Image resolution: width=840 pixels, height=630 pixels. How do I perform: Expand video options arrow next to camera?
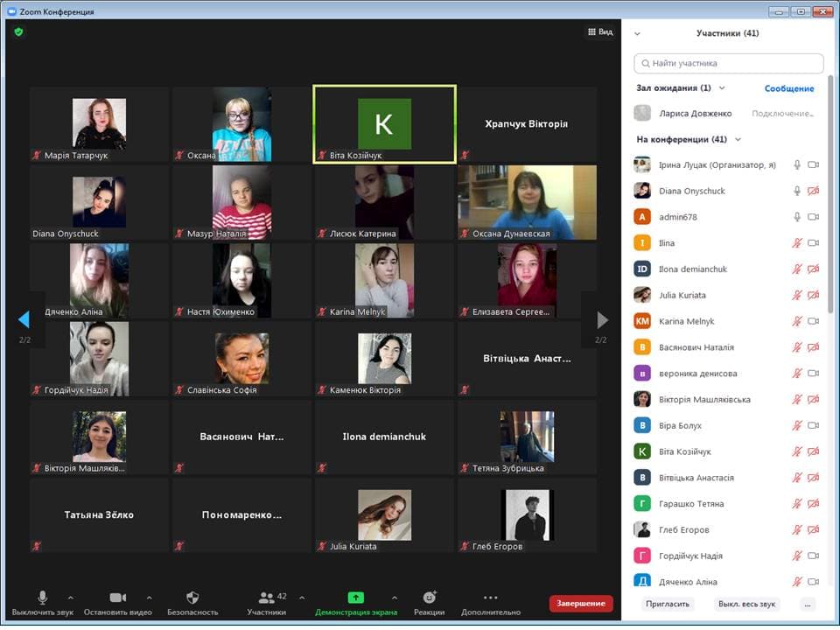click(x=149, y=598)
